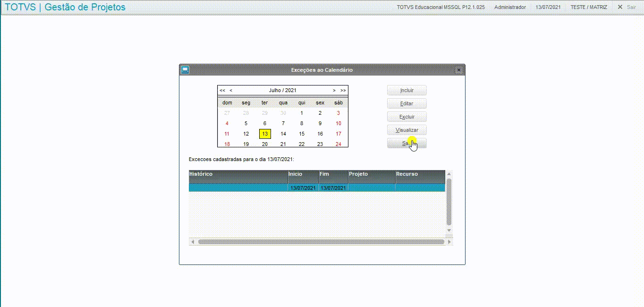Image resolution: width=644 pixels, height=307 pixels.
Task: Select day 18 in the calendar
Action: coord(227,144)
